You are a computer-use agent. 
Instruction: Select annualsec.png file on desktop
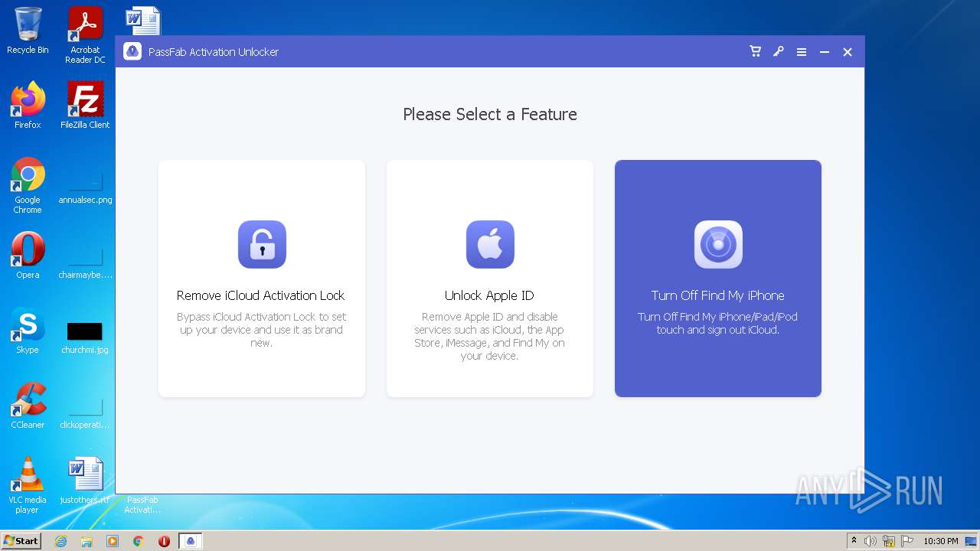click(x=85, y=189)
